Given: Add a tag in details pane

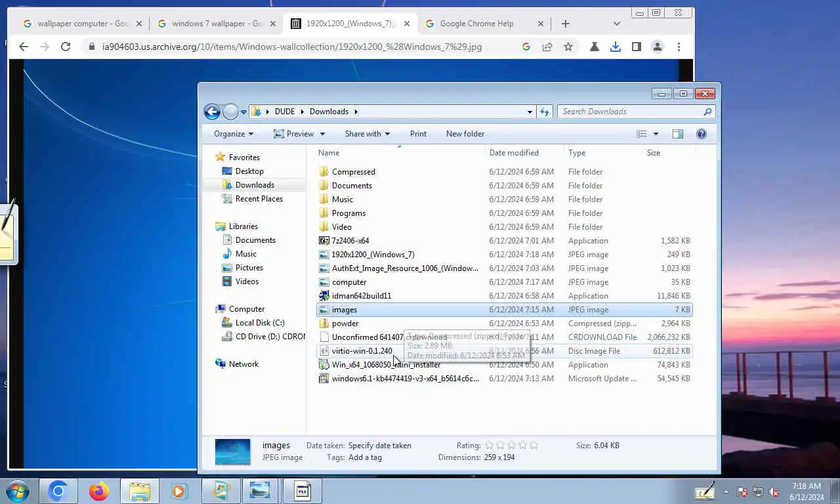Looking at the screenshot, I should [365, 457].
